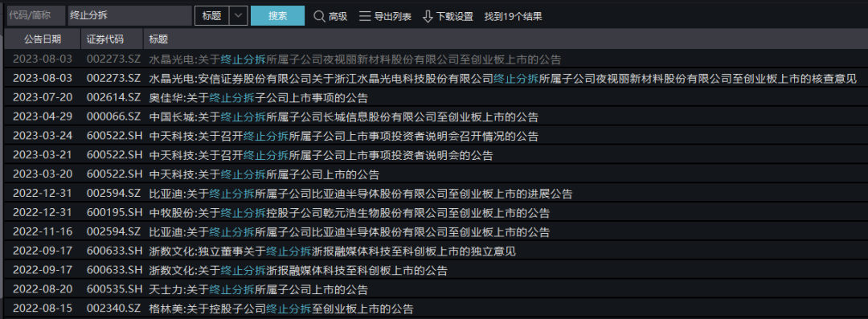Image resolution: width=868 pixels, height=319 pixels.
Task: Click the 搜索 button
Action: [278, 15]
